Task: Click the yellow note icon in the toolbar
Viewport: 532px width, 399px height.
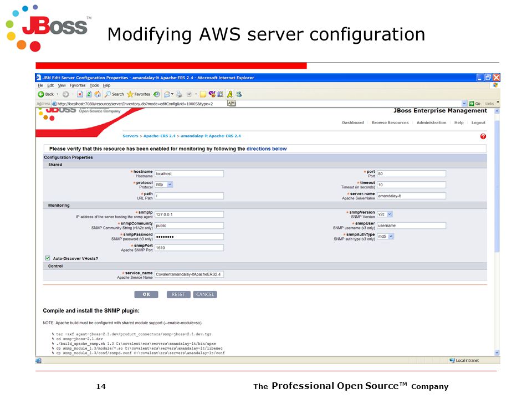Action: pos(203,94)
